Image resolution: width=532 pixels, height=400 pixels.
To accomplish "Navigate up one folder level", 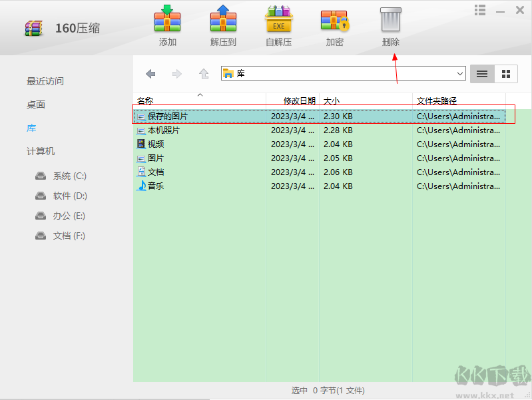I will tap(204, 74).
